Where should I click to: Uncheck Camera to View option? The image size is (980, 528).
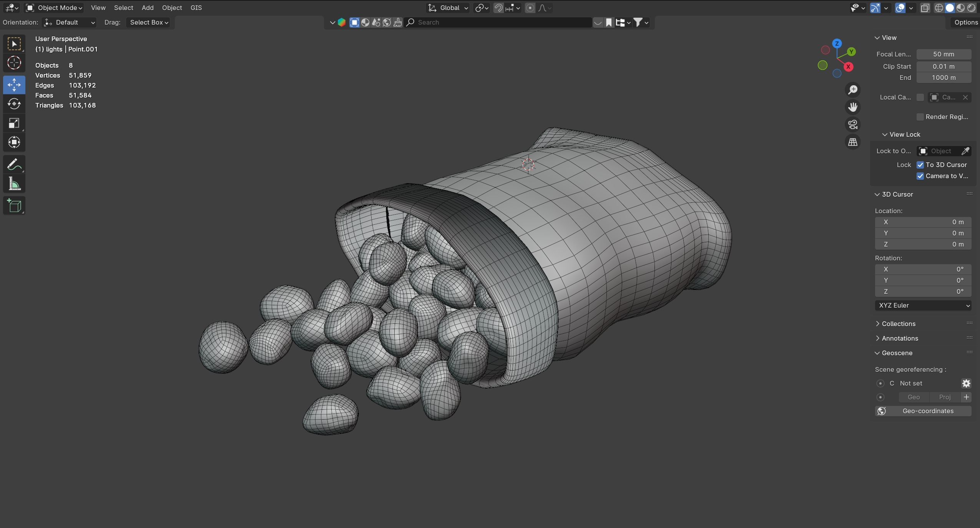pyautogui.click(x=920, y=176)
